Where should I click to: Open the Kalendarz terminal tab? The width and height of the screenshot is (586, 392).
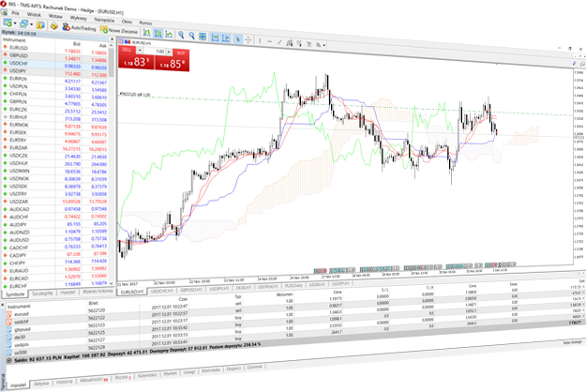click(147, 375)
